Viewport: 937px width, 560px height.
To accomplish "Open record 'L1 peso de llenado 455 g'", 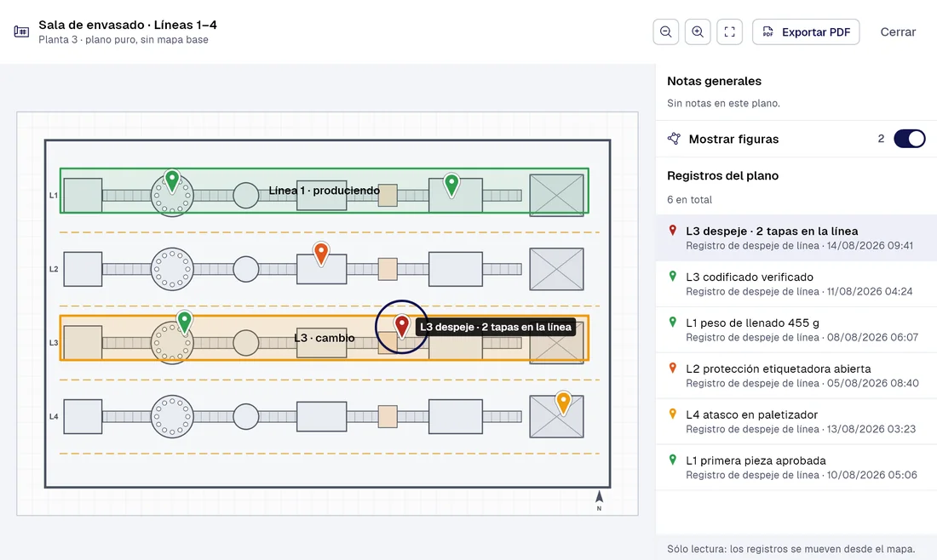I will click(x=796, y=329).
